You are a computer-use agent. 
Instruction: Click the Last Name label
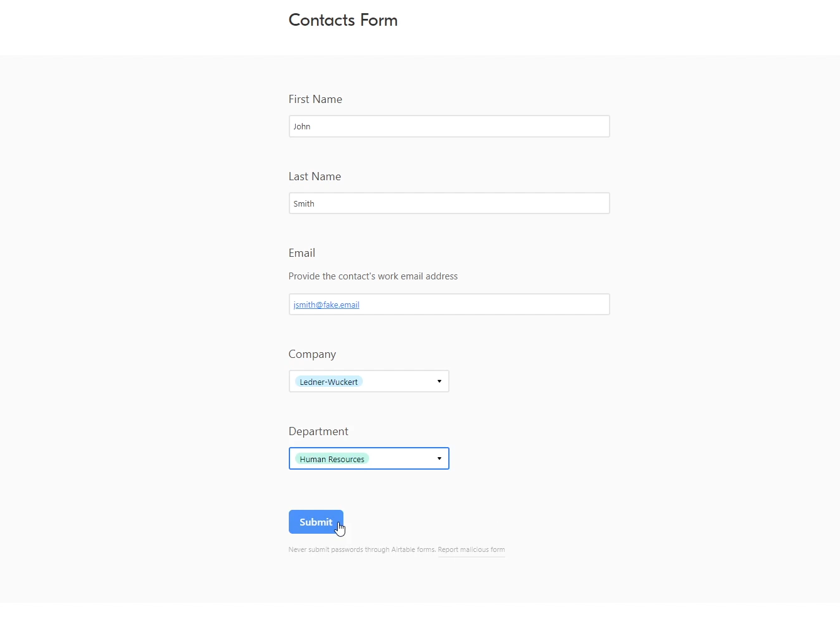(x=315, y=176)
